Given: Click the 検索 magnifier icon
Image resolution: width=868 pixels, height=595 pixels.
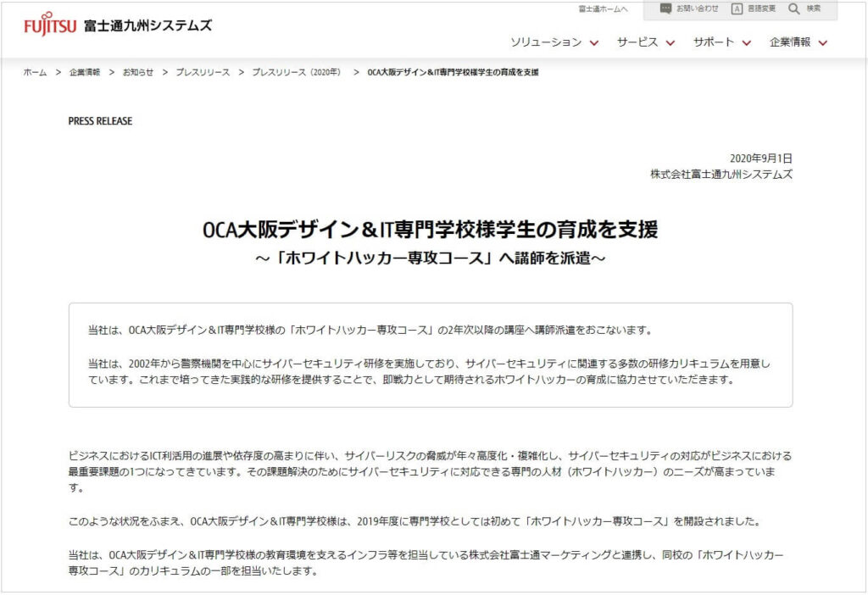Looking at the screenshot, I should tap(793, 8).
